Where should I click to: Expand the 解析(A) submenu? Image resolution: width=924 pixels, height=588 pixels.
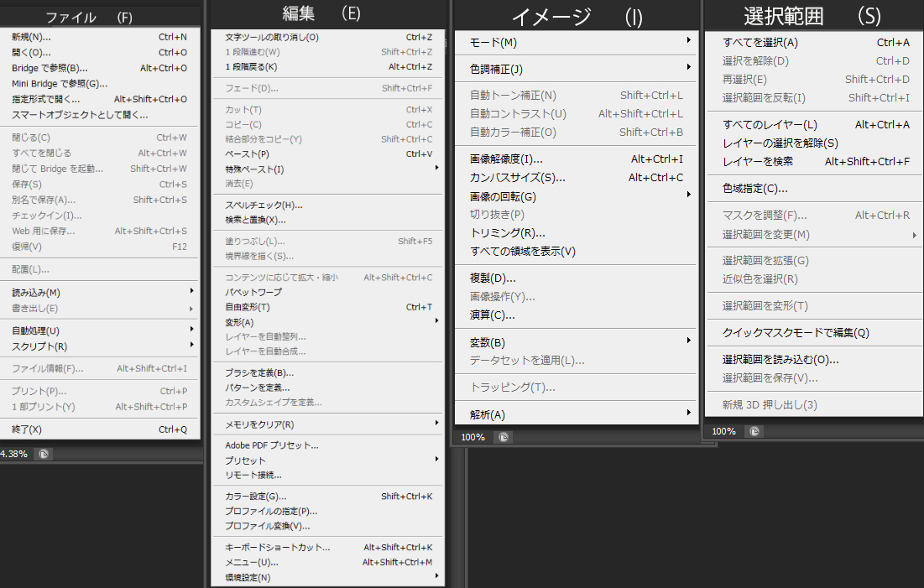click(x=577, y=414)
